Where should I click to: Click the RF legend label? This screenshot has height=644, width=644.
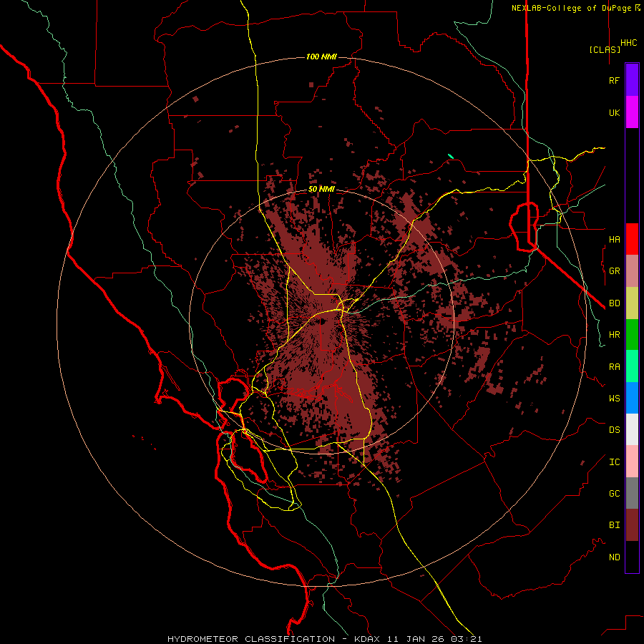coord(614,80)
